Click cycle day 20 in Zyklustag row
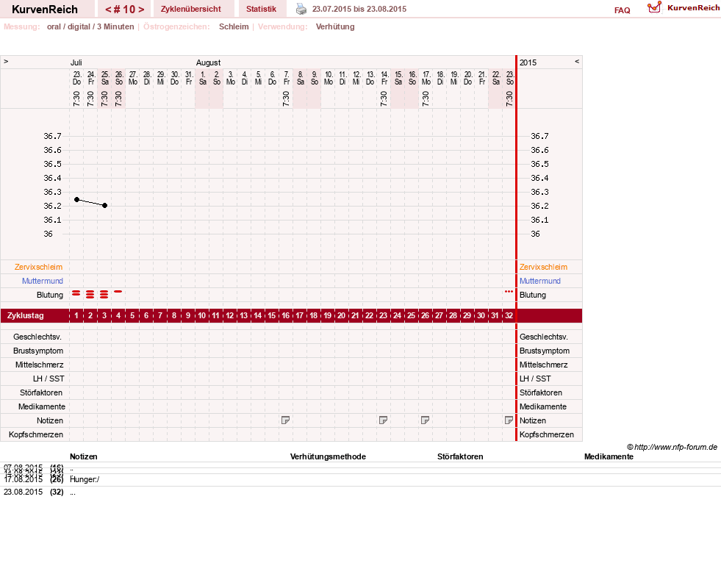 point(341,316)
